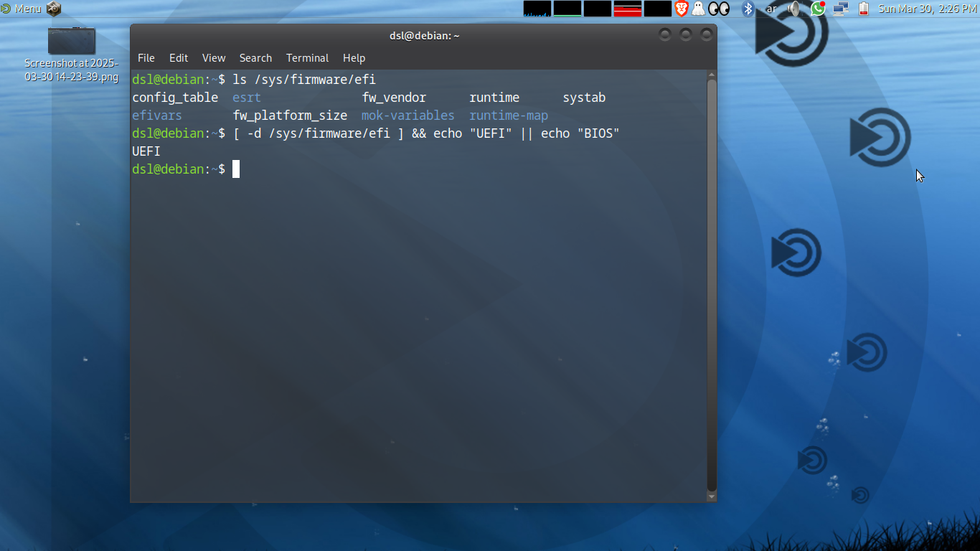Minimize the terminal window
Screen dimensions: 980x551
(x=665, y=34)
